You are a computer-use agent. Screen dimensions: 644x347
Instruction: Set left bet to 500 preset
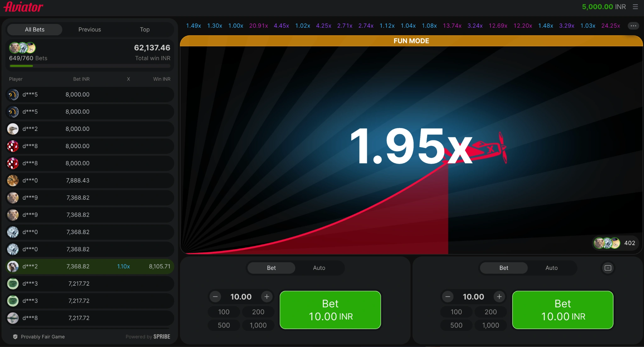tap(224, 325)
